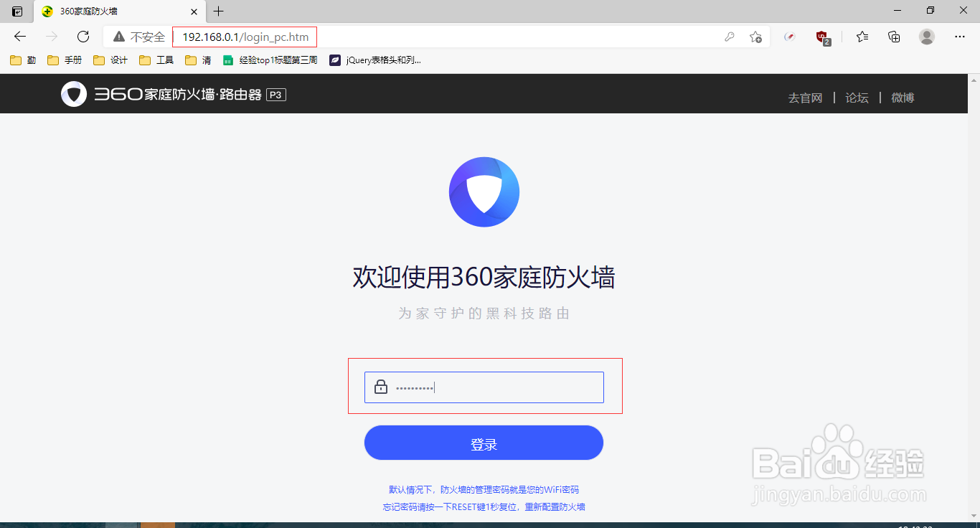Open the 清 bookmarks folder
The width and height of the screenshot is (980, 528).
pos(198,60)
